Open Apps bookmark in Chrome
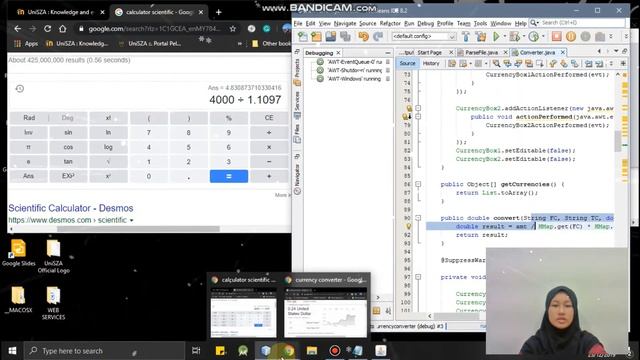Image resolution: width=640 pixels, height=360 pixels. coord(26,44)
